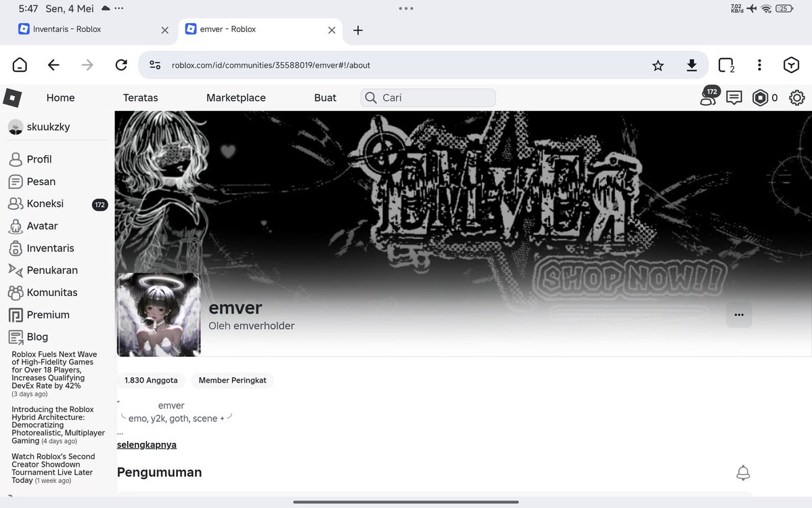Click the browser address bar URL
The width and height of the screenshot is (812, 508).
271,65
